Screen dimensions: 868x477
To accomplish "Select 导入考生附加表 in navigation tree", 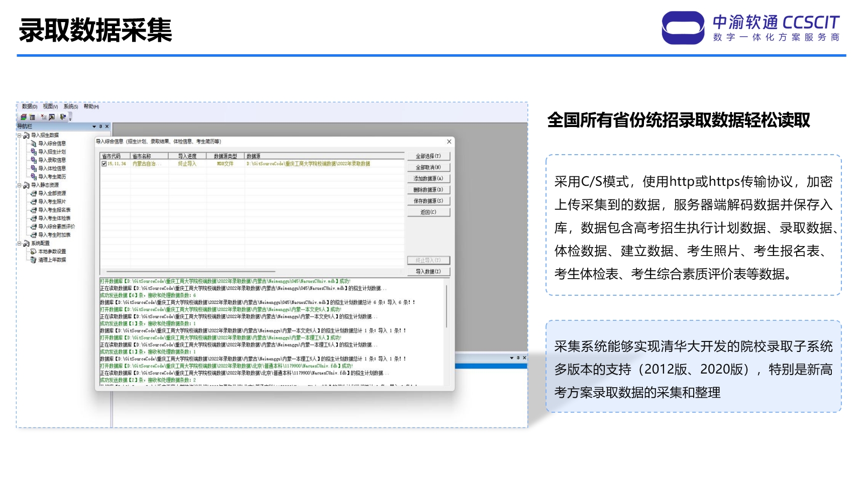I will [55, 235].
